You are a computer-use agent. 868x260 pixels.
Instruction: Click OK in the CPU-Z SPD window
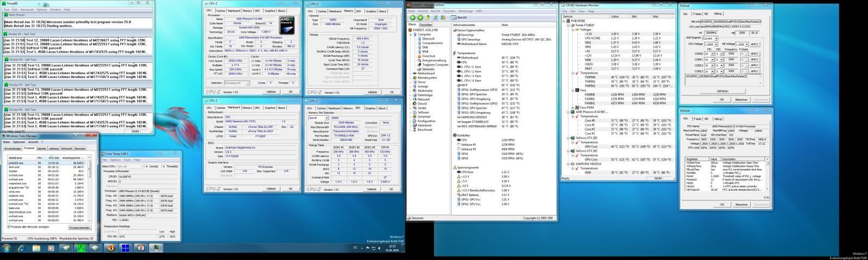tap(391, 188)
